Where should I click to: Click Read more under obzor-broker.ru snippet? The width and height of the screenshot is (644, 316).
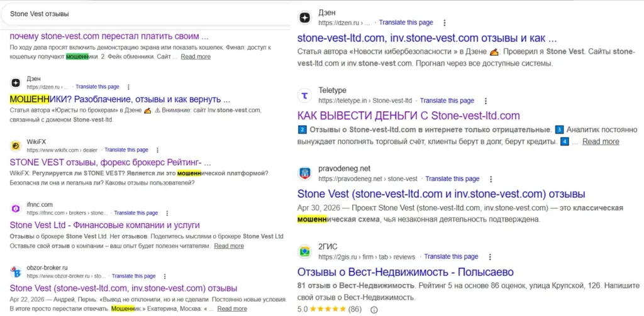(x=232, y=308)
